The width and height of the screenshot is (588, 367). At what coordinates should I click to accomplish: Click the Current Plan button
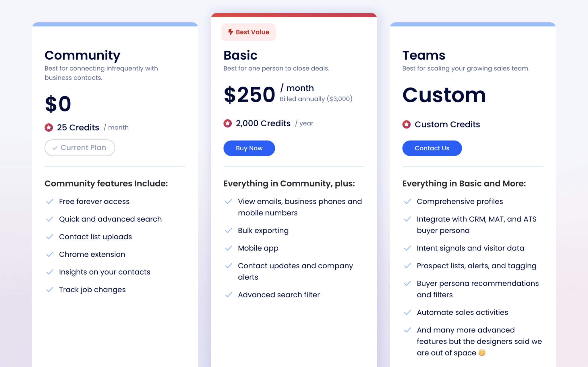tap(80, 148)
